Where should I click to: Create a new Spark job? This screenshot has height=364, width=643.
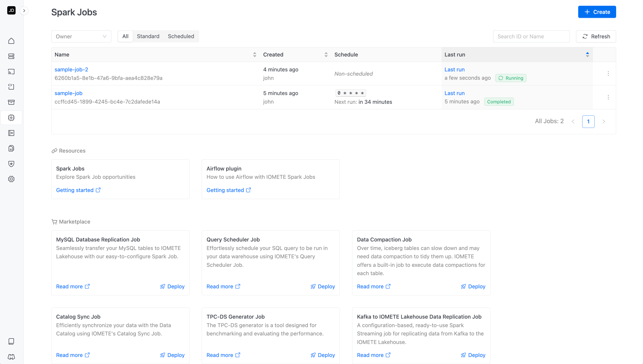597,12
